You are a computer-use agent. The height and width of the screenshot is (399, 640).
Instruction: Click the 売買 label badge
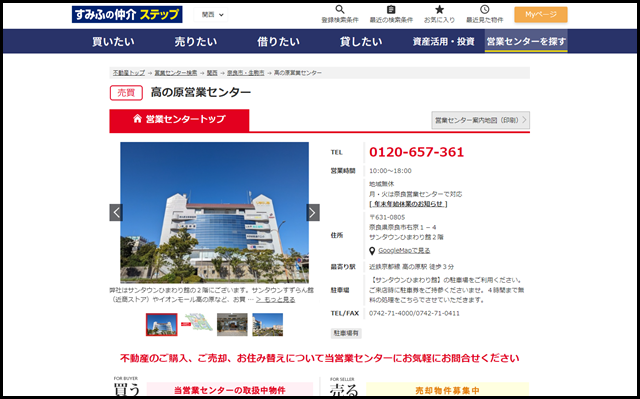[126, 93]
